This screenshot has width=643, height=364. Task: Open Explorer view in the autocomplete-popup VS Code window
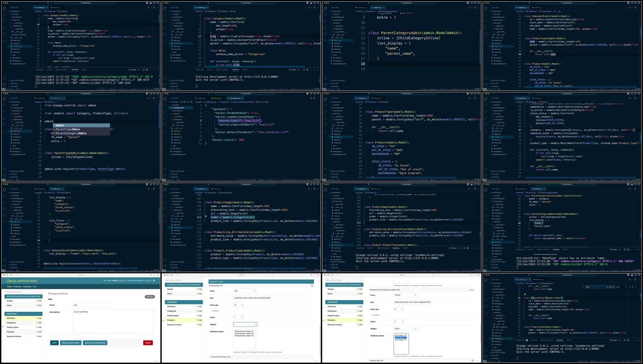point(4,98)
